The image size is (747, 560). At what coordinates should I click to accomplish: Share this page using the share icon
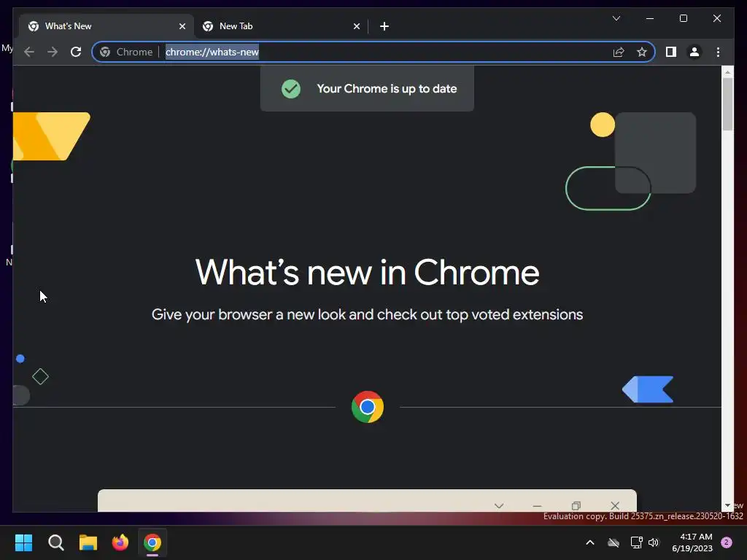pos(619,52)
